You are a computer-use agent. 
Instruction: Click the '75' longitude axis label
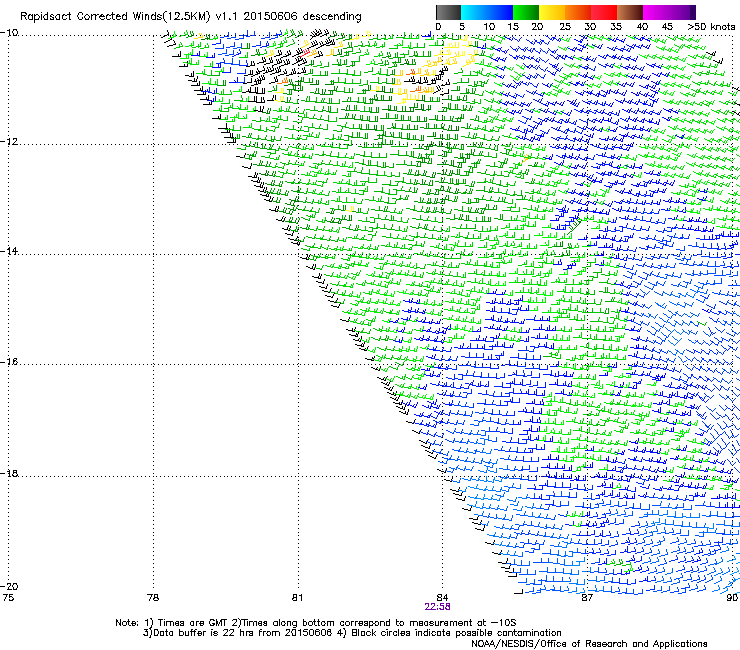(8, 598)
